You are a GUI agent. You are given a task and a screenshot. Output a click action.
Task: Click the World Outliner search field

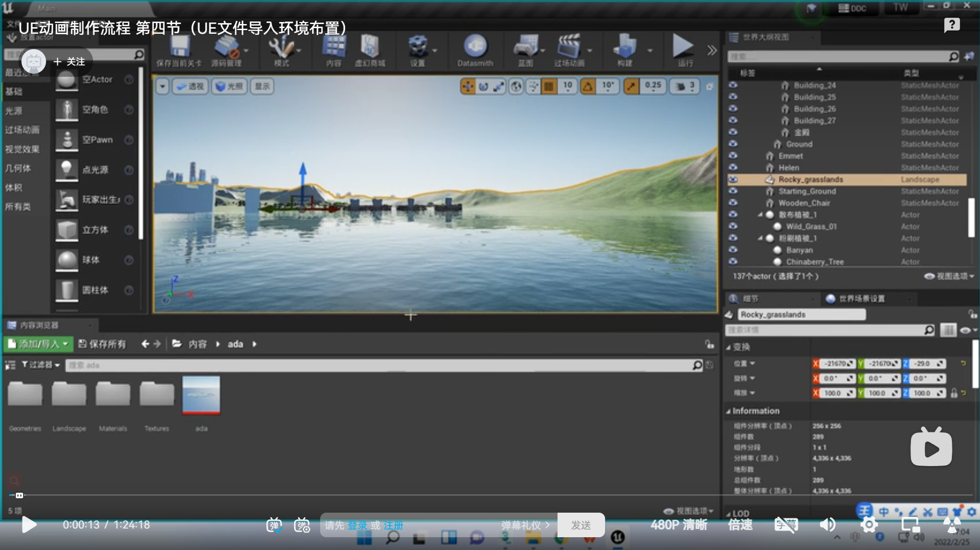tap(844, 56)
